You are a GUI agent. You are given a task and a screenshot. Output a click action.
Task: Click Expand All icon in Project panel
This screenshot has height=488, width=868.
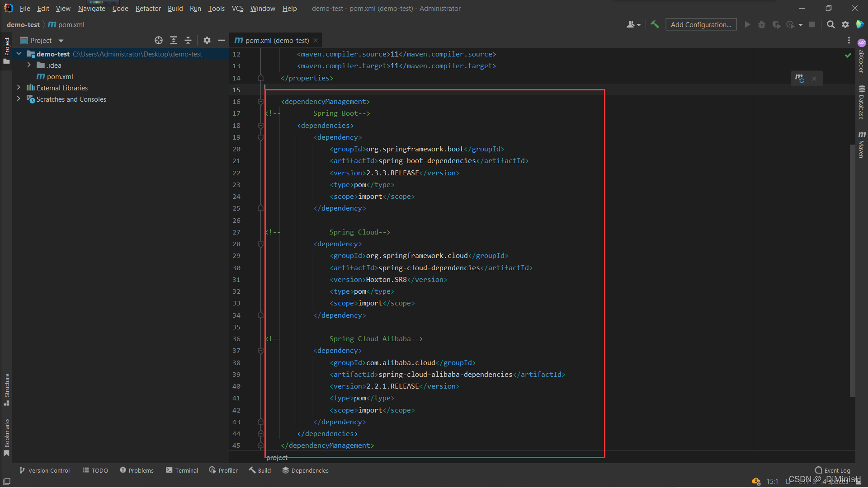[x=174, y=40]
